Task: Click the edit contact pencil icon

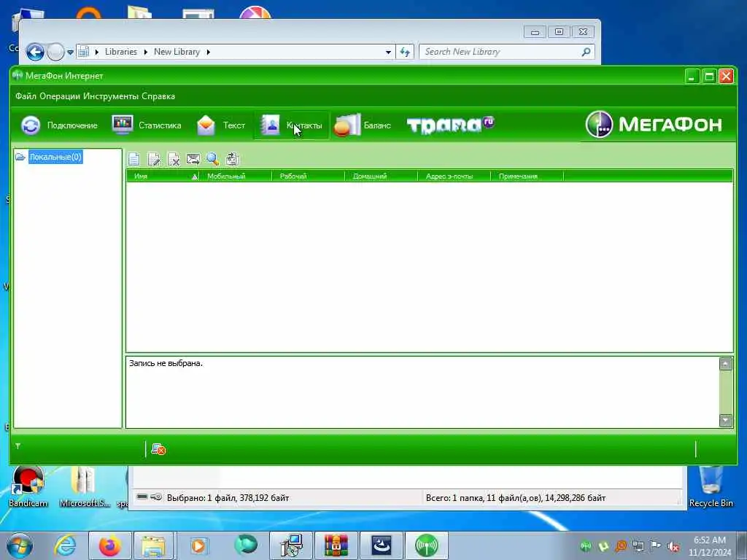Action: (154, 159)
